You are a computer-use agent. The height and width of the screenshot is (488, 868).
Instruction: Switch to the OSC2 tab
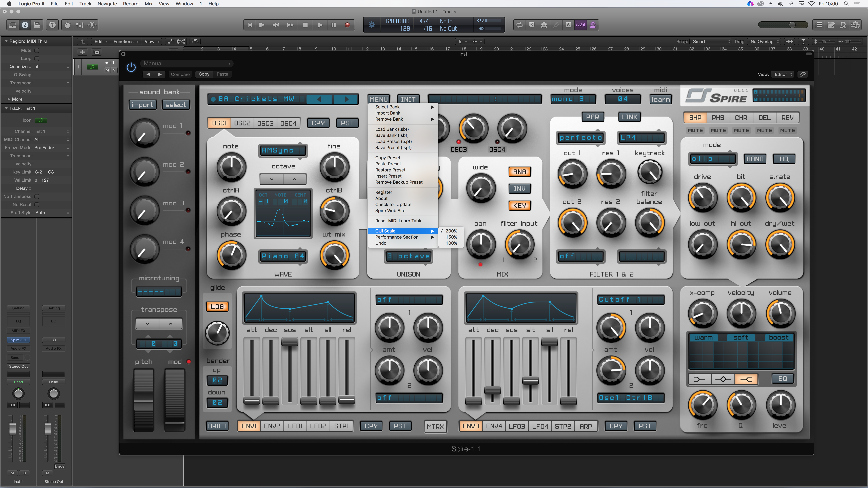coord(242,123)
